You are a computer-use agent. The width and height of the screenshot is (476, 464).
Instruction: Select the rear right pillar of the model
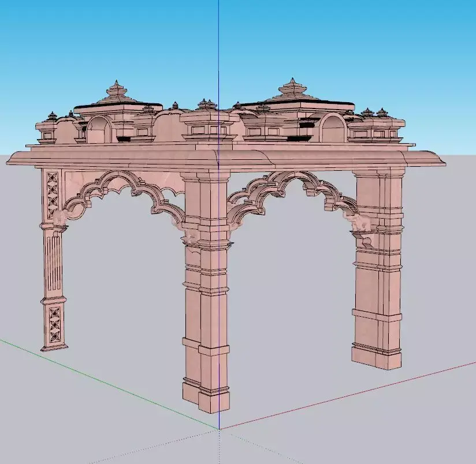[378, 268]
